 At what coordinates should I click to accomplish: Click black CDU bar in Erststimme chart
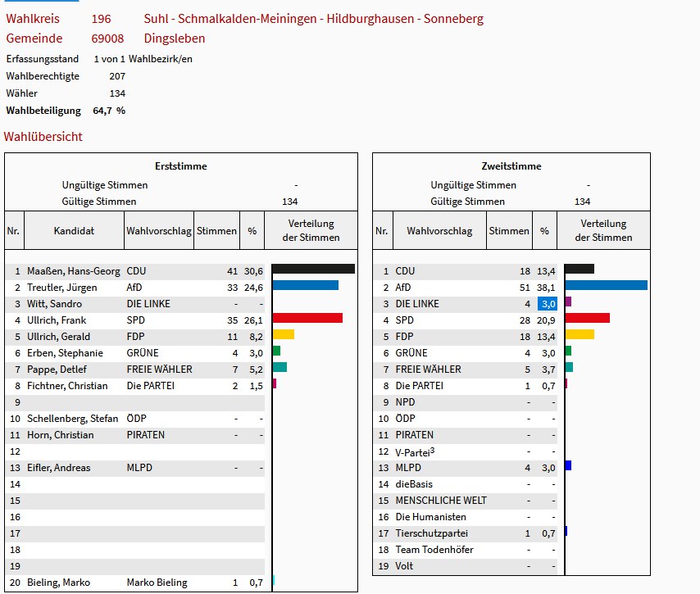coord(313,269)
